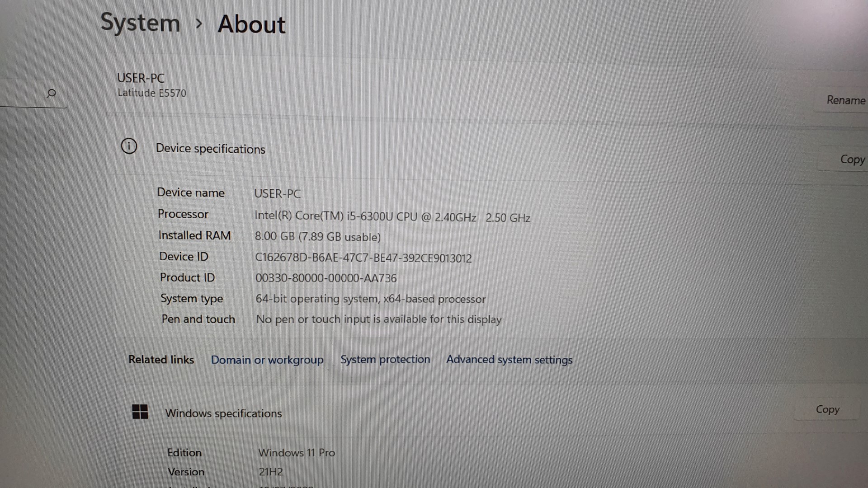The width and height of the screenshot is (868, 488).
Task: Click the Edition label
Action: (184, 453)
